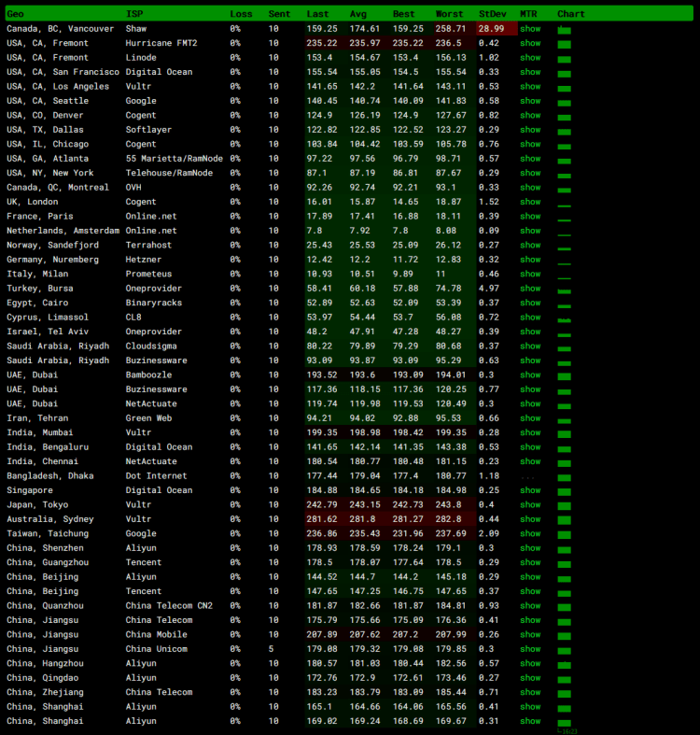Select 'China, Qingdao' geo cell

tap(42, 678)
